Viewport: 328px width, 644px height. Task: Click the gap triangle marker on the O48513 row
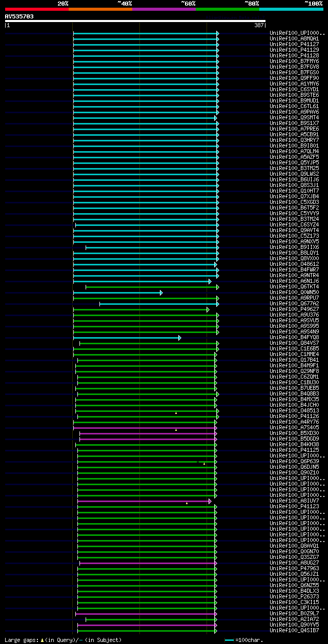(176, 413)
